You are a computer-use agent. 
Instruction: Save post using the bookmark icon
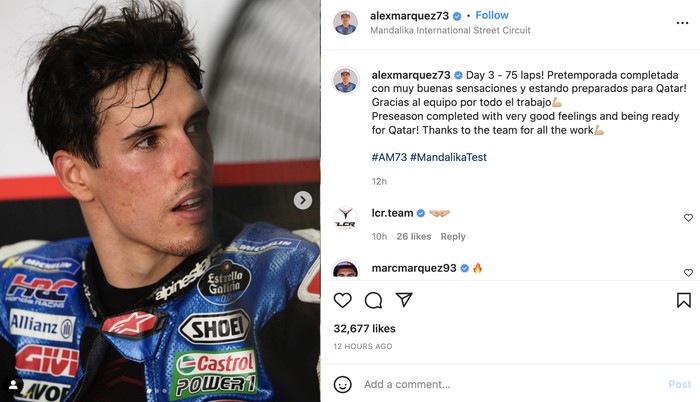click(x=684, y=300)
